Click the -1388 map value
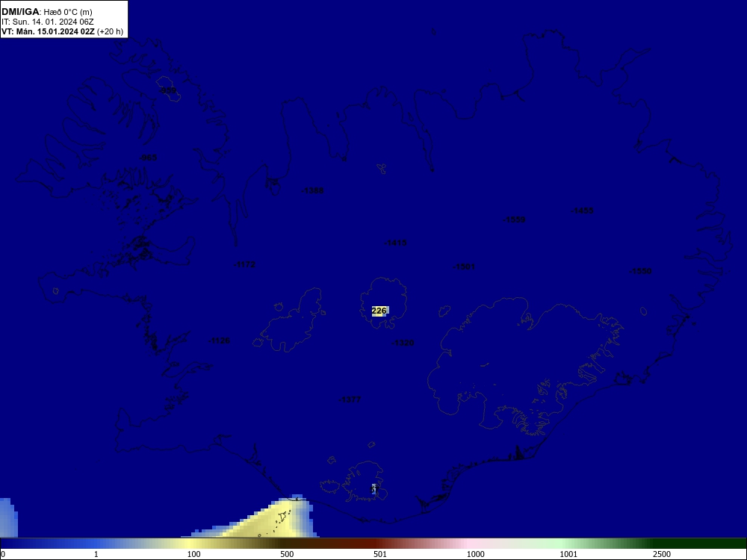 click(x=312, y=190)
